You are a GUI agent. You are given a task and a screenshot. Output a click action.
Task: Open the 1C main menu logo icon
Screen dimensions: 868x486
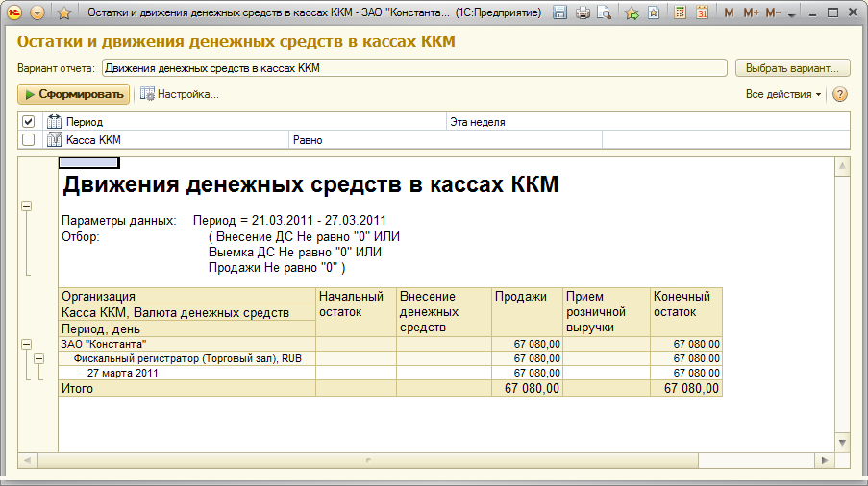(13, 12)
